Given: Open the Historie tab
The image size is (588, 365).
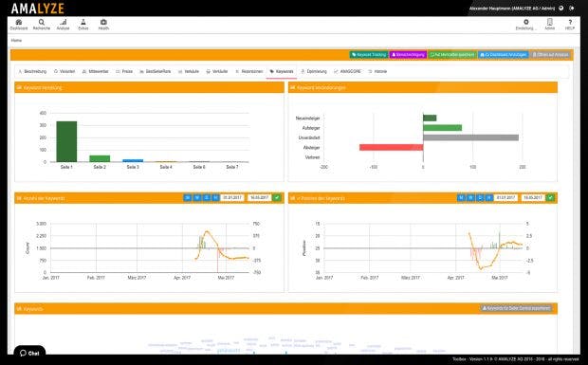Looking at the screenshot, I should 377,71.
